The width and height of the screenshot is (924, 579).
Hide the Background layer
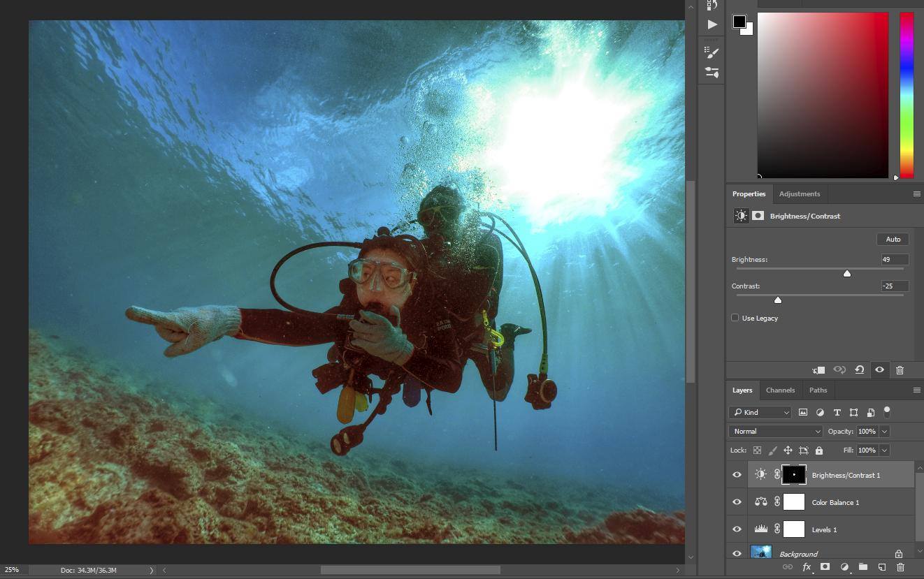point(737,553)
